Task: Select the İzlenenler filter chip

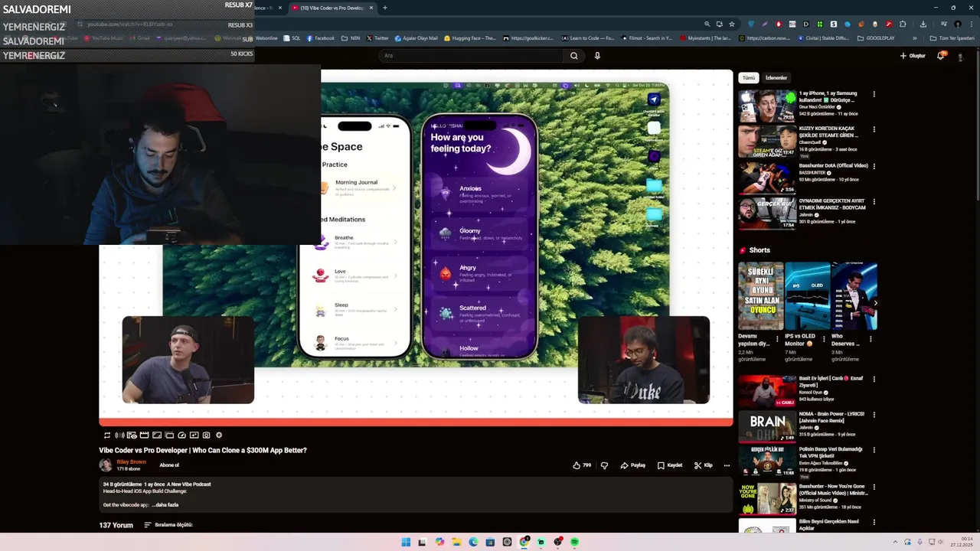Action: click(x=776, y=77)
